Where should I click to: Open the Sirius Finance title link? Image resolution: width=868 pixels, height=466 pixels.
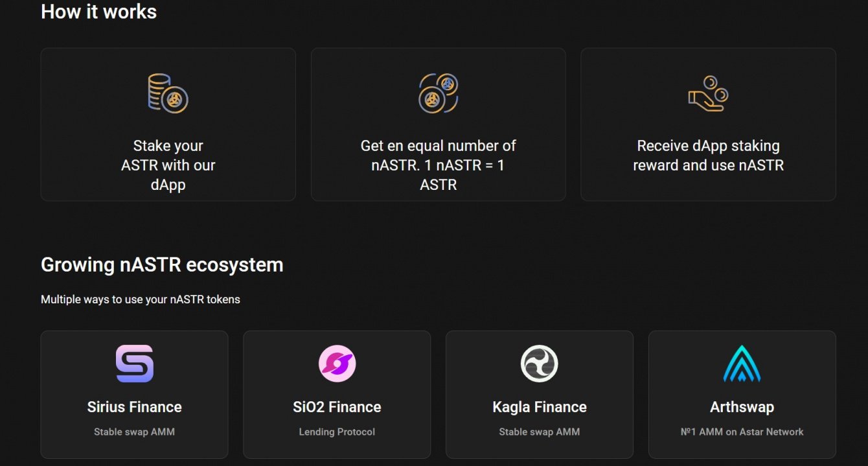(135, 407)
